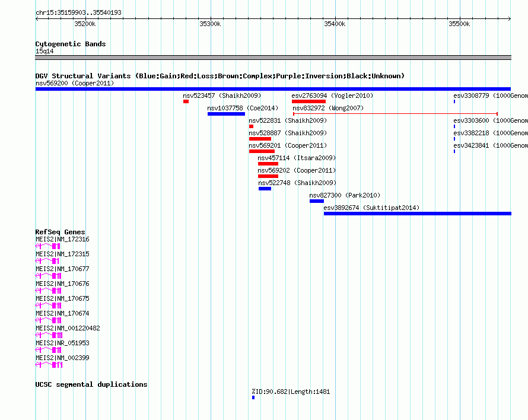
Task: Click the MEIS2|NM_170674 transcript label
Action: point(62,314)
